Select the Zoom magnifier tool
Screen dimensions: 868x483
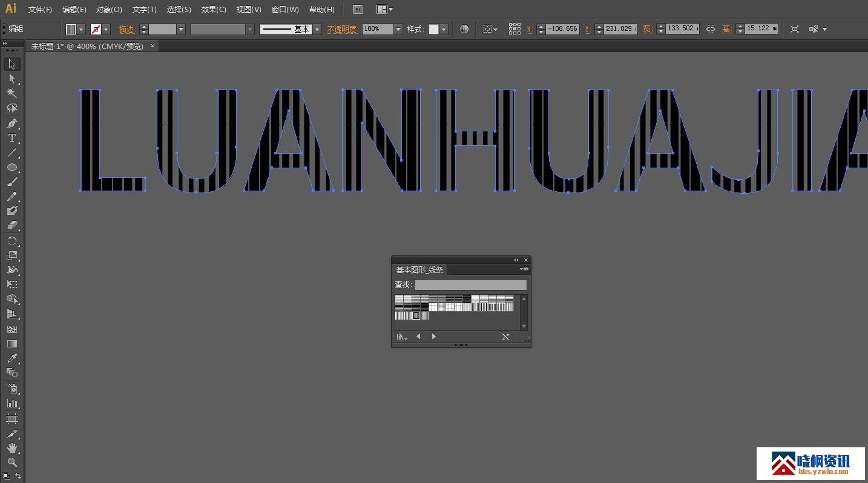click(12, 462)
